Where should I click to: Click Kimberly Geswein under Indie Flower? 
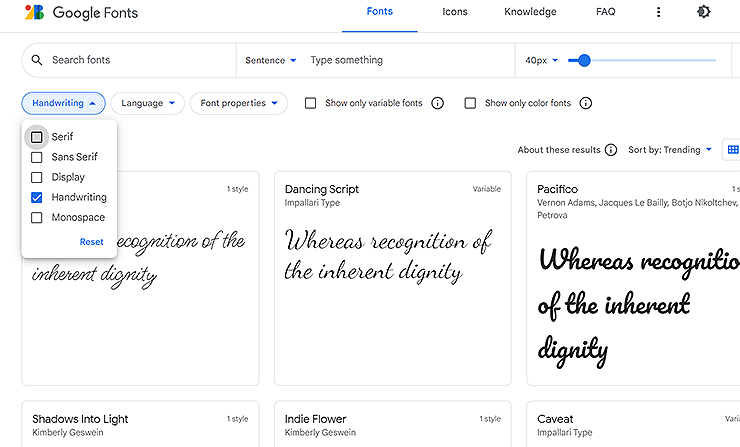(320, 432)
